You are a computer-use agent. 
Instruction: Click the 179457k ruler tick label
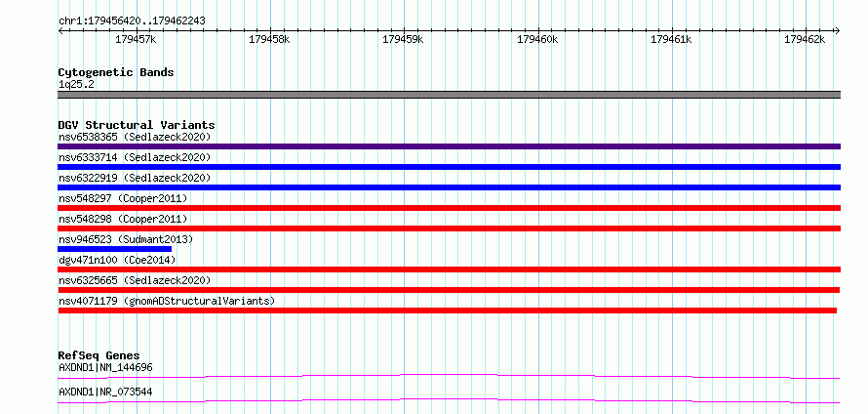point(136,39)
